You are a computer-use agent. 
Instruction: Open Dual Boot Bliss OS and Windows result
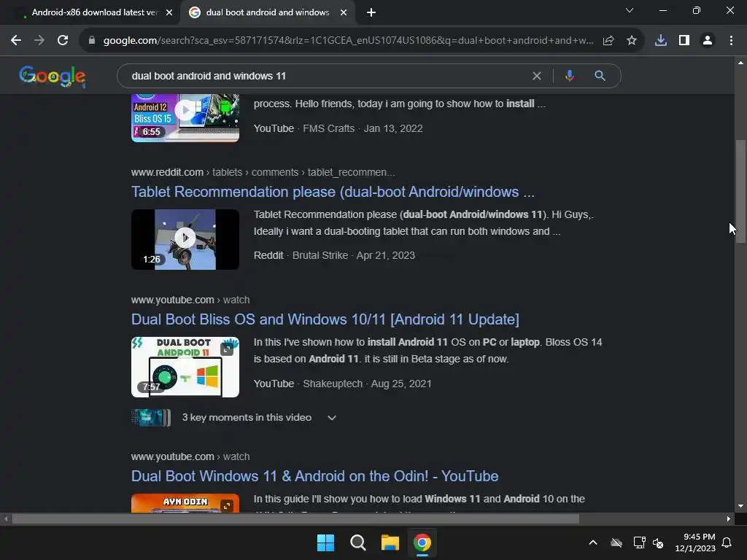[x=325, y=319]
